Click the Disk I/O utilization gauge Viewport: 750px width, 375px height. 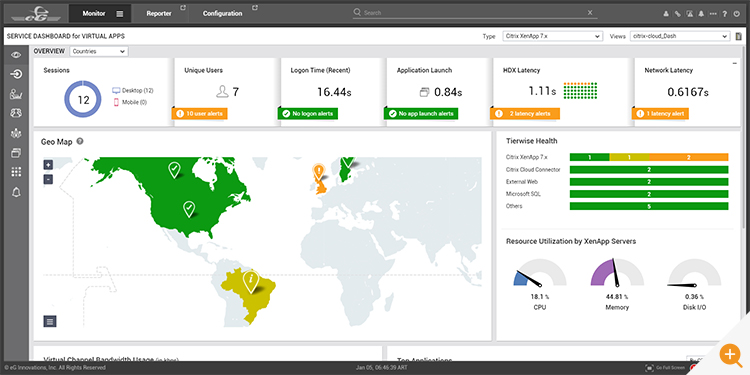(x=695, y=274)
